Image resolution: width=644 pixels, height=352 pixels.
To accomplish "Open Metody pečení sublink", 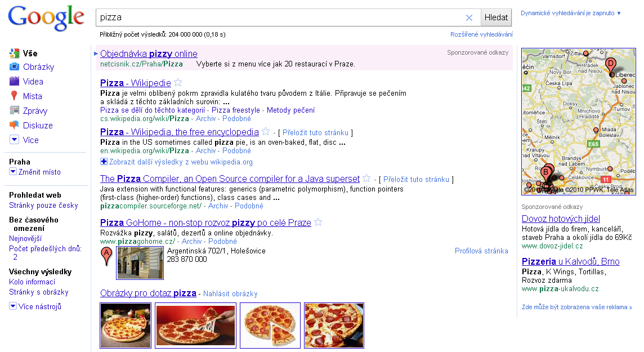I will point(291,110).
